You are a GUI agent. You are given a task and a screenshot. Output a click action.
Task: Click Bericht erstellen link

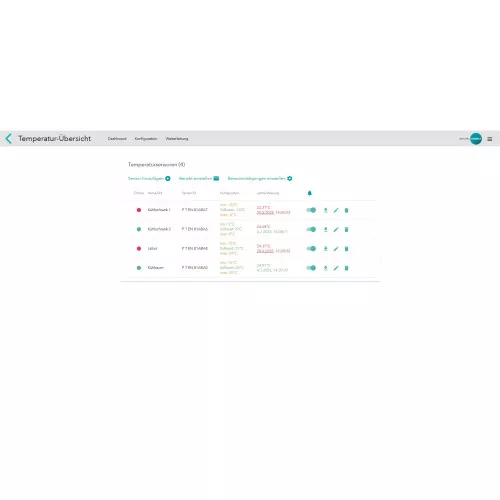pos(199,179)
